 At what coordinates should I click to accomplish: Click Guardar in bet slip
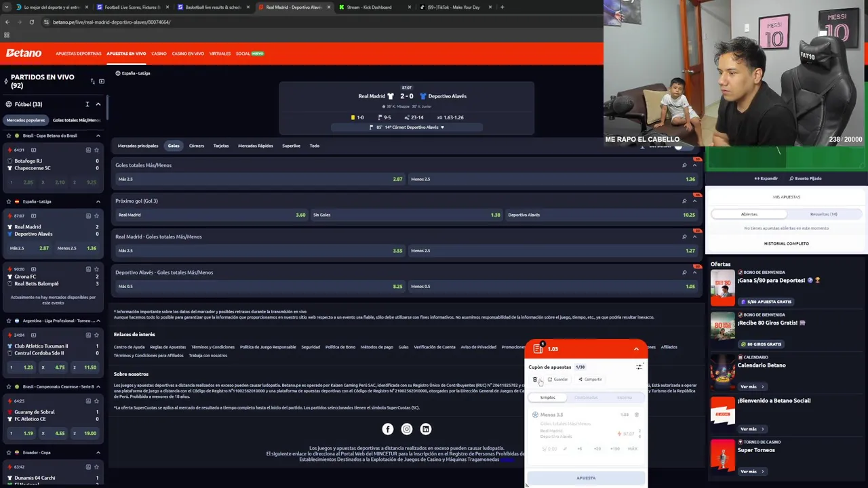[557, 380]
